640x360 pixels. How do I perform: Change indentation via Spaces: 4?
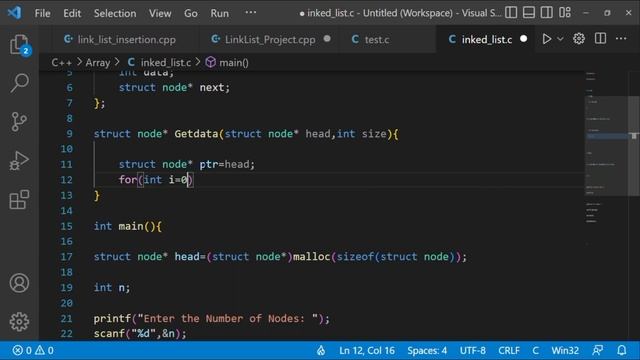click(427, 351)
